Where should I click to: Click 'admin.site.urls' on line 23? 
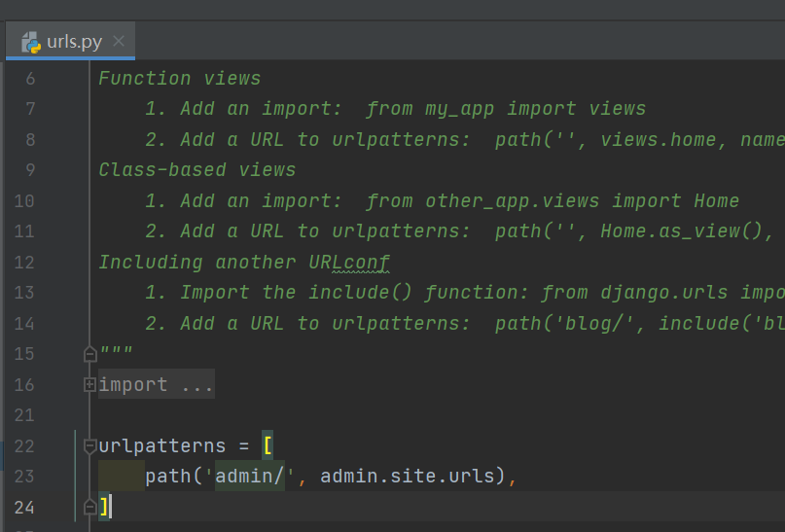pos(408,476)
